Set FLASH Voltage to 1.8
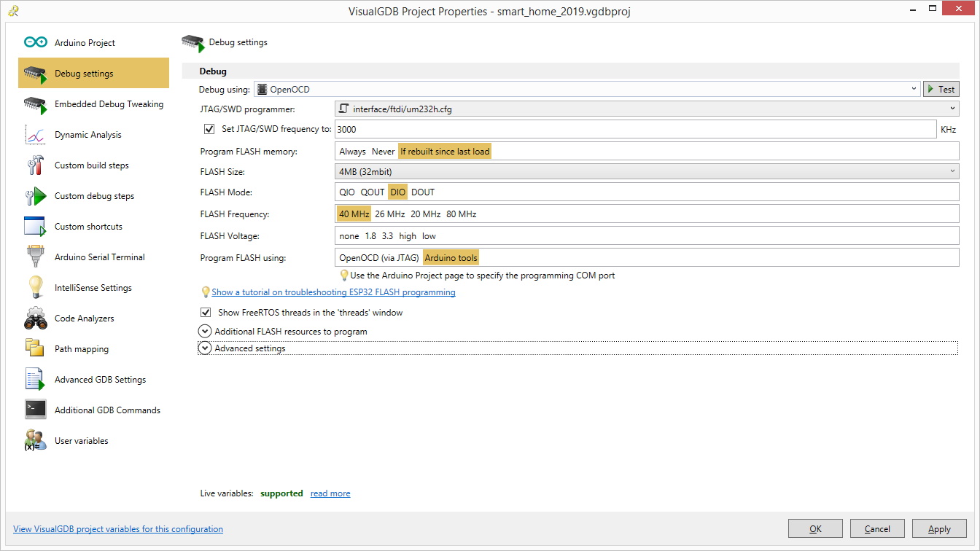The width and height of the screenshot is (980, 551). coord(370,236)
